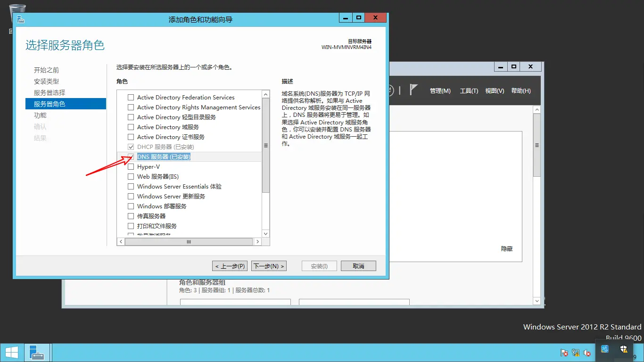Click the 选择服务器角色 page title
The height and width of the screenshot is (362, 644).
pos(65,45)
